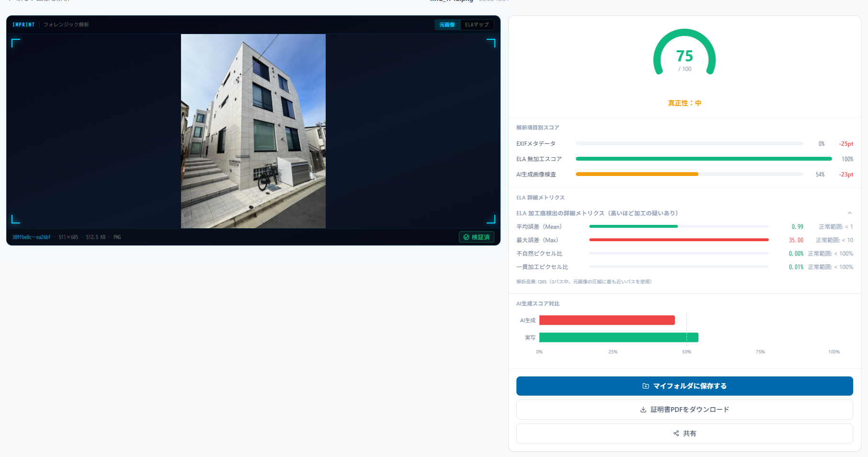Switch to the 元画像 tab
This screenshot has height=457, width=868.
pos(447,24)
